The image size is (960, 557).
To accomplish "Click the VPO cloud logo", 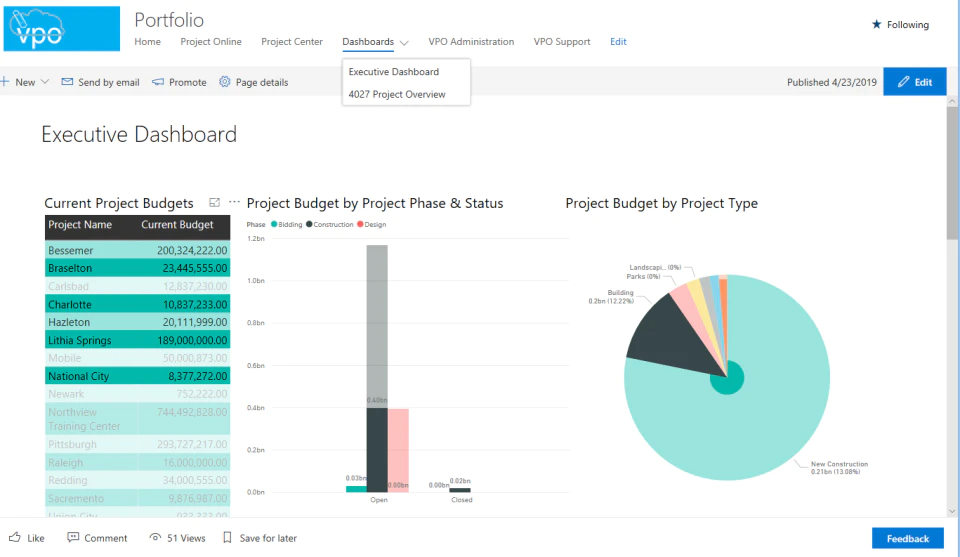I will (61, 29).
